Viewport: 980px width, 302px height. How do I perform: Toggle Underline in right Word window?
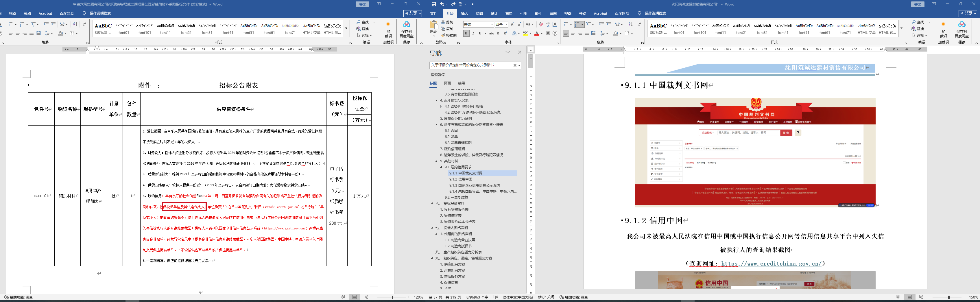[480, 34]
